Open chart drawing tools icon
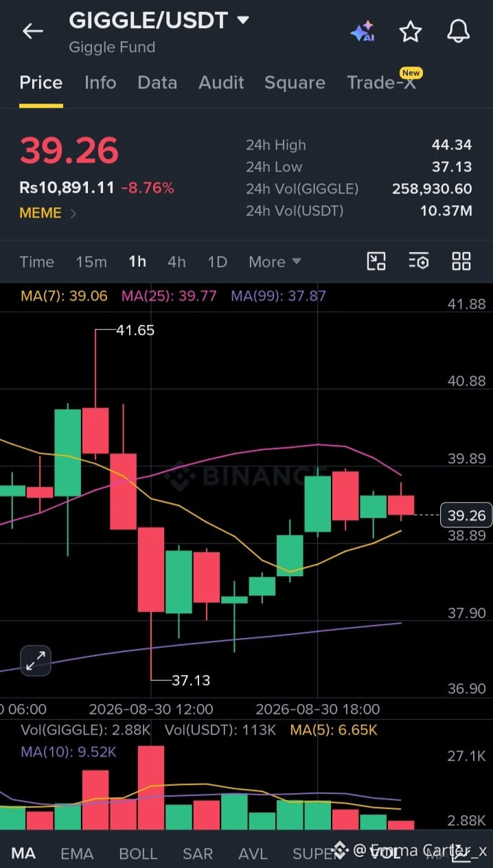This screenshot has height=868, width=493. pyautogui.click(x=376, y=261)
